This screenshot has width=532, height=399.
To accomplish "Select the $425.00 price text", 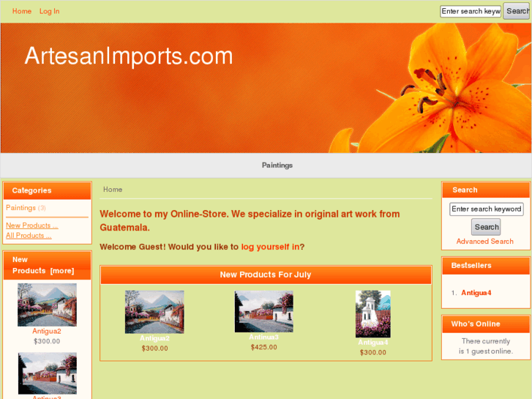I will point(263,347).
